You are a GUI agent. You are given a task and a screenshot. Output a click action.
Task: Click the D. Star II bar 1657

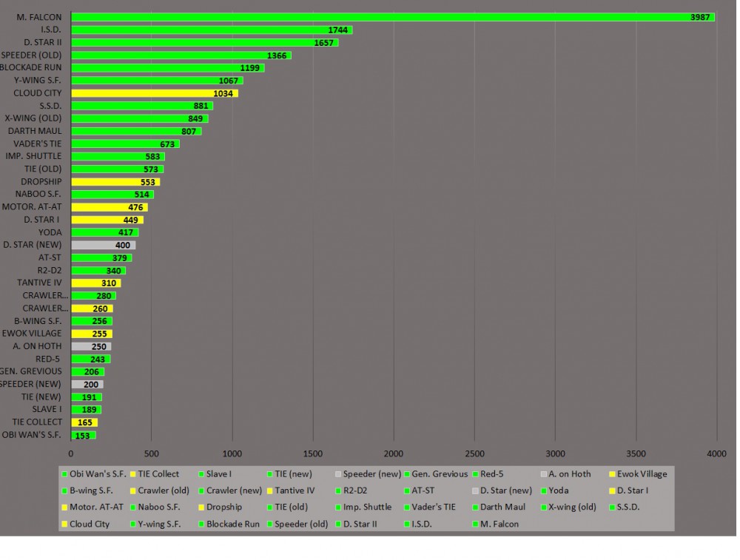[204, 42]
